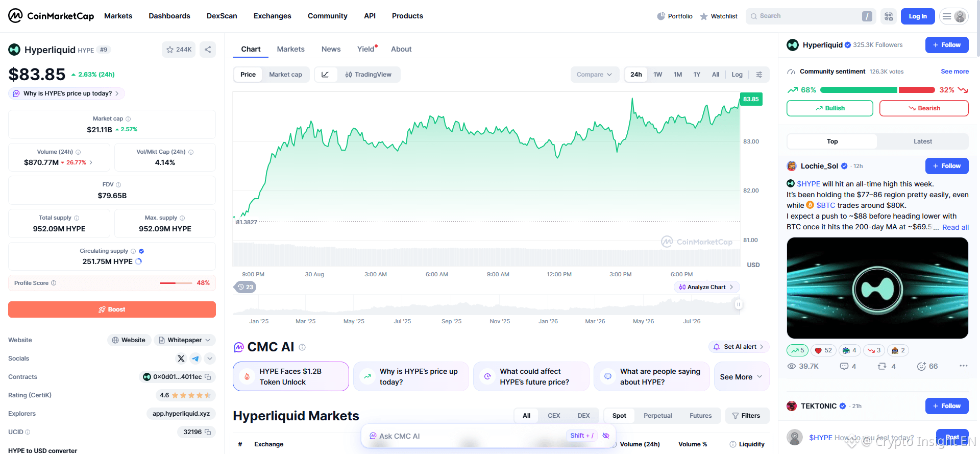This screenshot has height=454, width=980.
Task: Click the Log In button
Action: pos(918,16)
